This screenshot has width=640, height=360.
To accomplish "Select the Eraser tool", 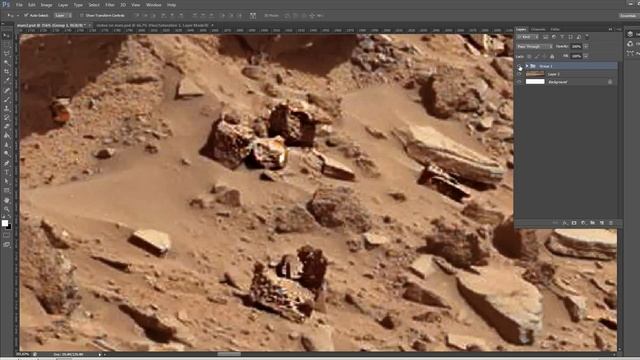I will pyautogui.click(x=7, y=127).
